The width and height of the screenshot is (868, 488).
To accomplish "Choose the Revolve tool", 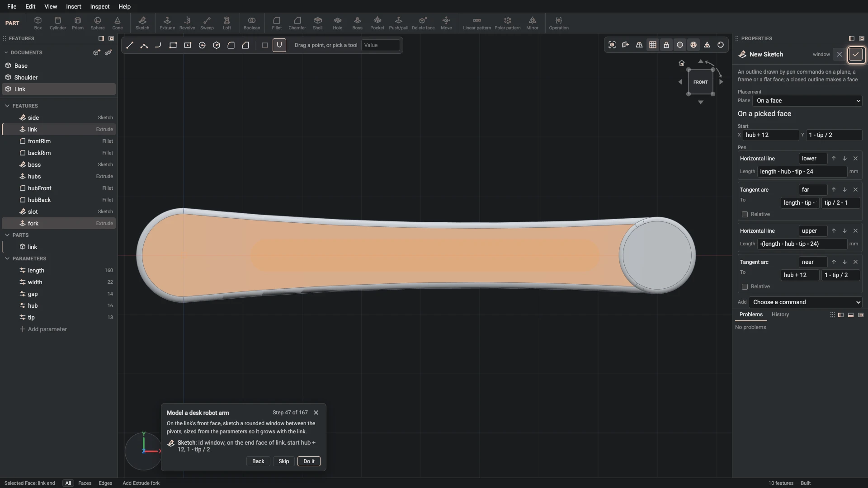I will coord(187,23).
